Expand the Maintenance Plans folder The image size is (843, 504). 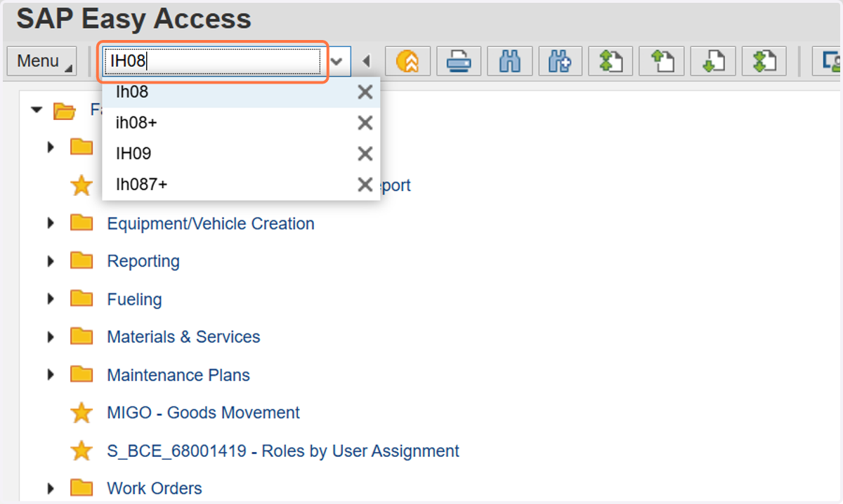click(x=51, y=375)
